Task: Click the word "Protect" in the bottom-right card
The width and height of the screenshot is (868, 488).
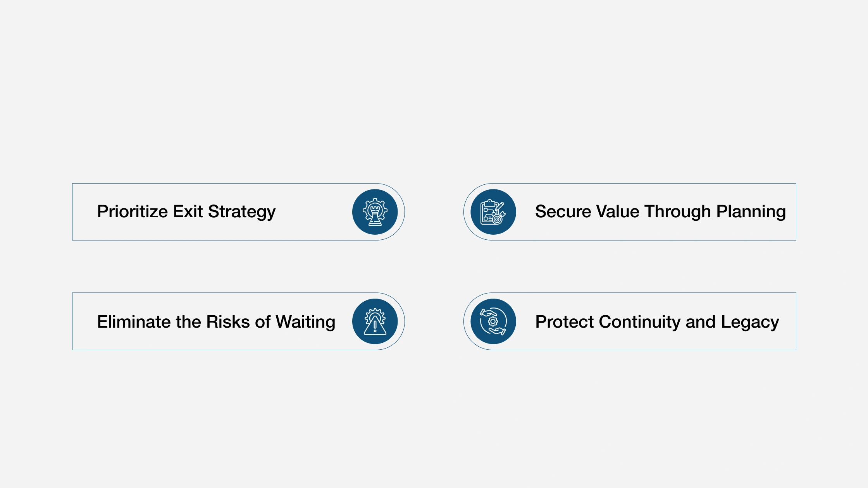Action: pyautogui.click(x=565, y=322)
